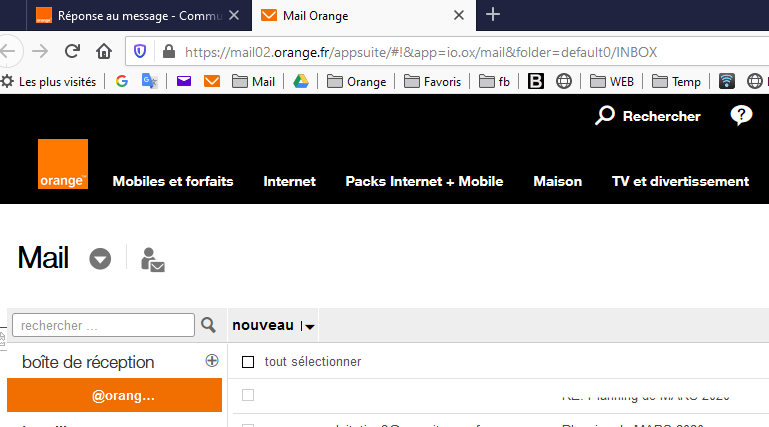The height and width of the screenshot is (427, 769).
Task: Open TV et divertissement menu
Action: coord(680,181)
